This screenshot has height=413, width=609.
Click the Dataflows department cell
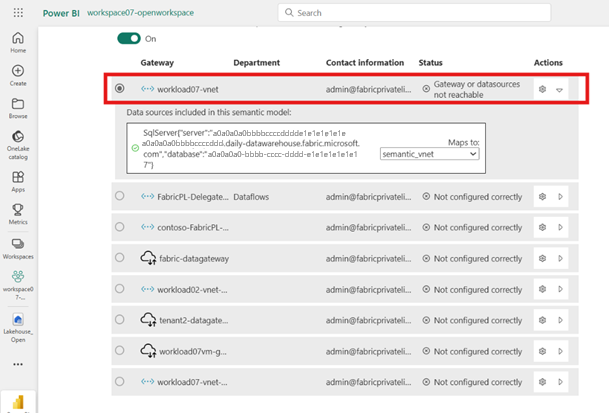(251, 197)
